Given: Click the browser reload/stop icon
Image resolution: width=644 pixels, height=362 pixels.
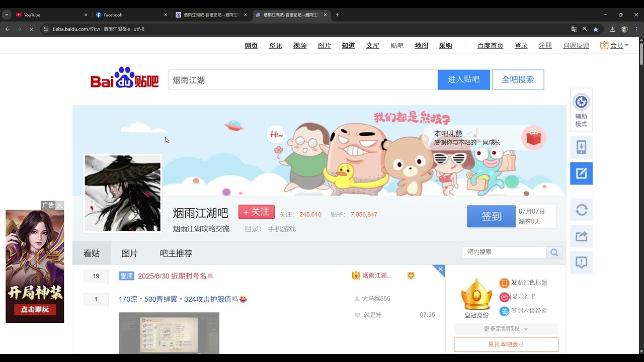Looking at the screenshot, I should coord(31,29).
